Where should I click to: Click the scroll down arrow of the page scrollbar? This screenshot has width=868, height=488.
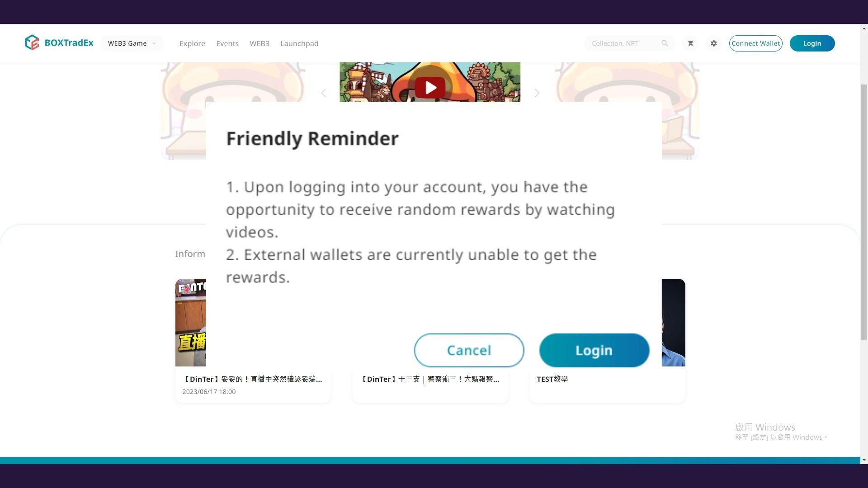(x=864, y=460)
